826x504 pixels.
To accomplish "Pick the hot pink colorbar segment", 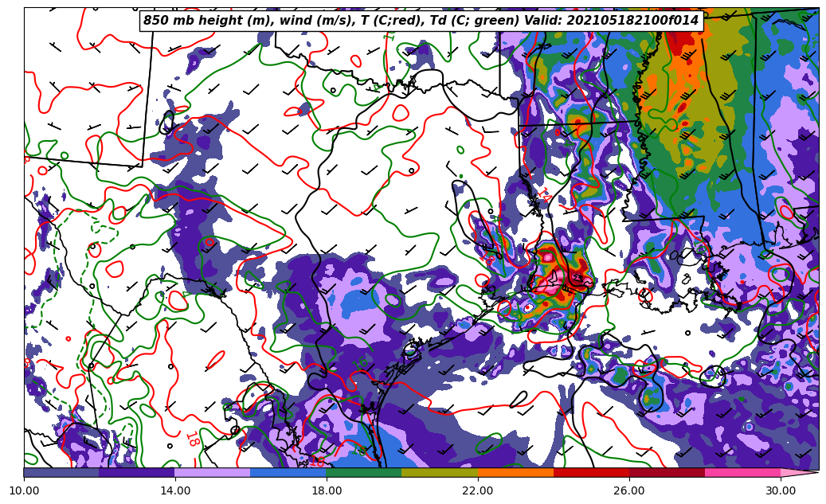I will coord(742,473).
